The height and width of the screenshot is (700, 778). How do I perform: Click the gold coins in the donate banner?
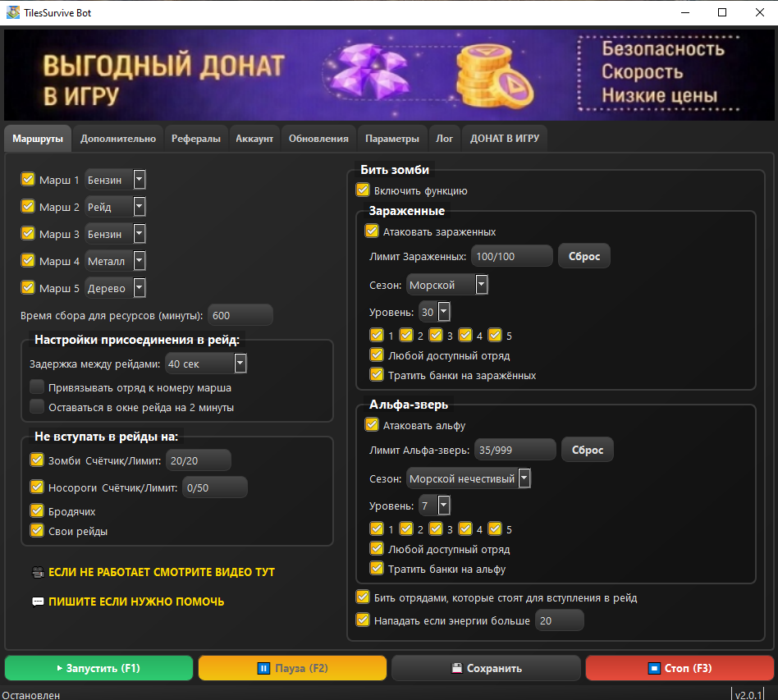pyautogui.click(x=492, y=75)
